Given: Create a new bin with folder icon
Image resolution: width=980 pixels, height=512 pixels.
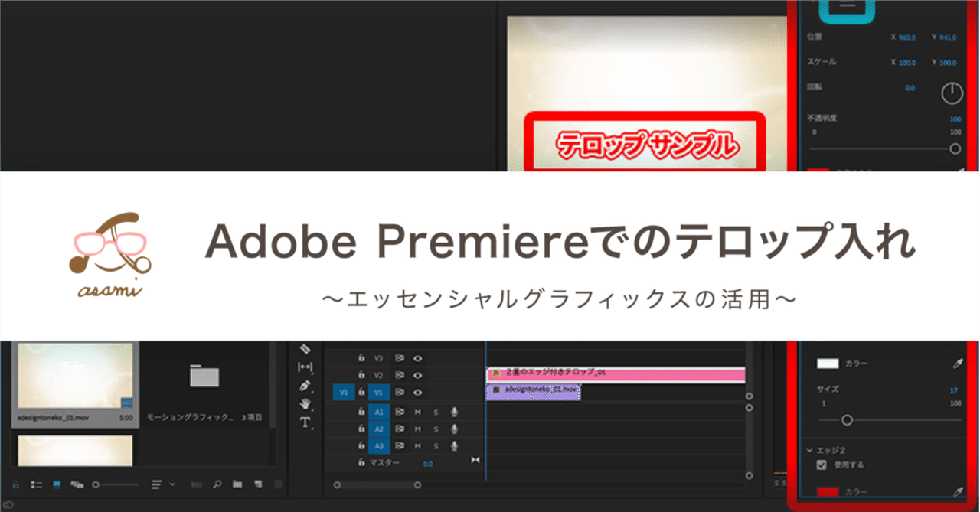Looking at the screenshot, I should [x=237, y=484].
